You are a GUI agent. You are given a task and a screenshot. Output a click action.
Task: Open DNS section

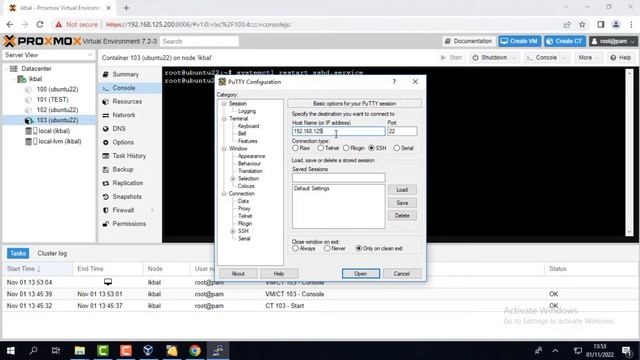point(119,129)
